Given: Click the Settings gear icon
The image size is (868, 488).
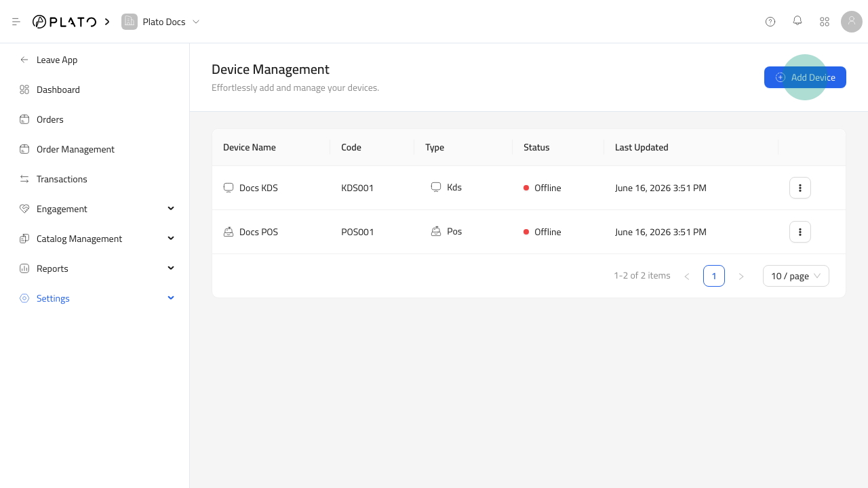Looking at the screenshot, I should [x=24, y=298].
